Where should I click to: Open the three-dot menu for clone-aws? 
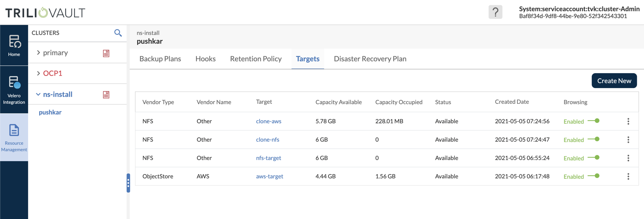(x=628, y=121)
